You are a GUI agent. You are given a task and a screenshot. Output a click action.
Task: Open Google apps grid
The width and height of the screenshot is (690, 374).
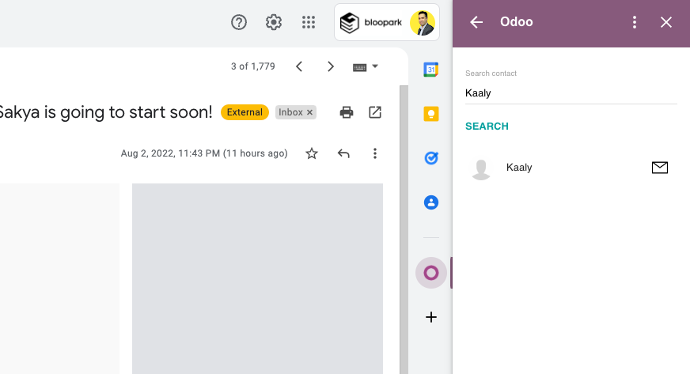click(308, 22)
